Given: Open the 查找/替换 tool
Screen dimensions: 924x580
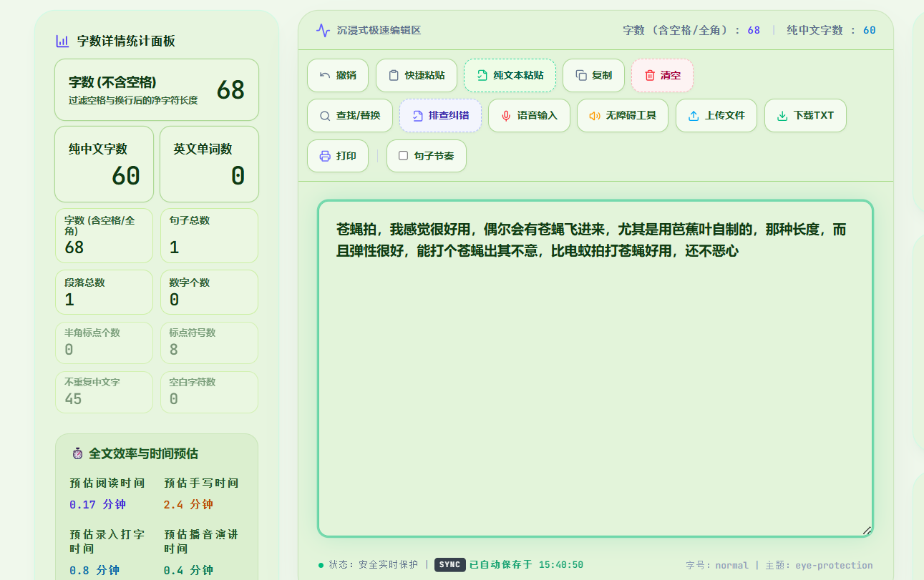Looking at the screenshot, I should pos(350,115).
